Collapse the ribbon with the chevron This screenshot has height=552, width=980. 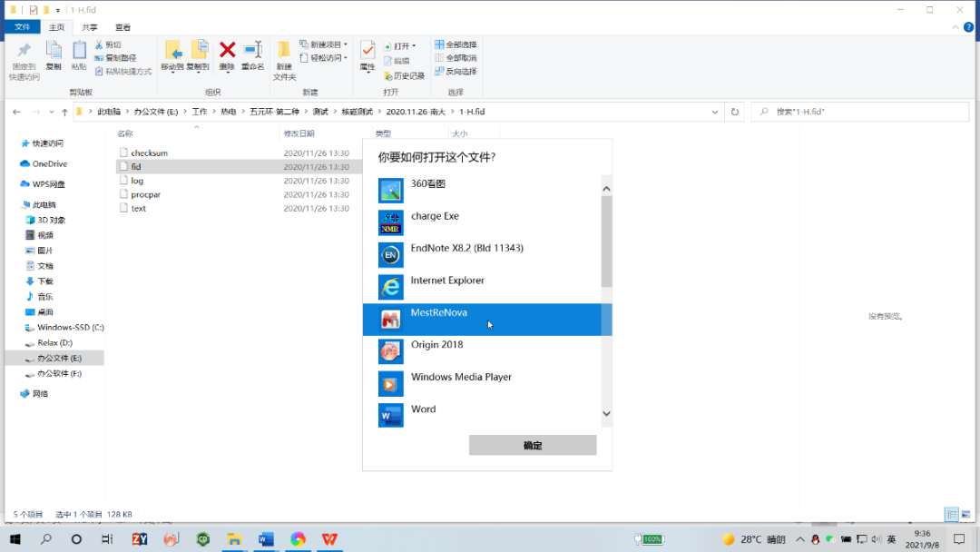pyautogui.click(x=955, y=27)
